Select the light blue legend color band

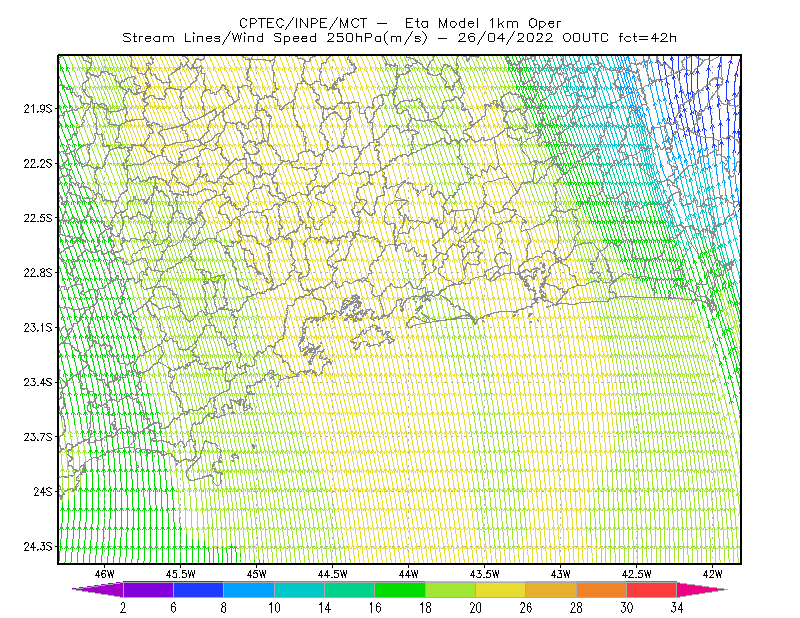pos(249,589)
